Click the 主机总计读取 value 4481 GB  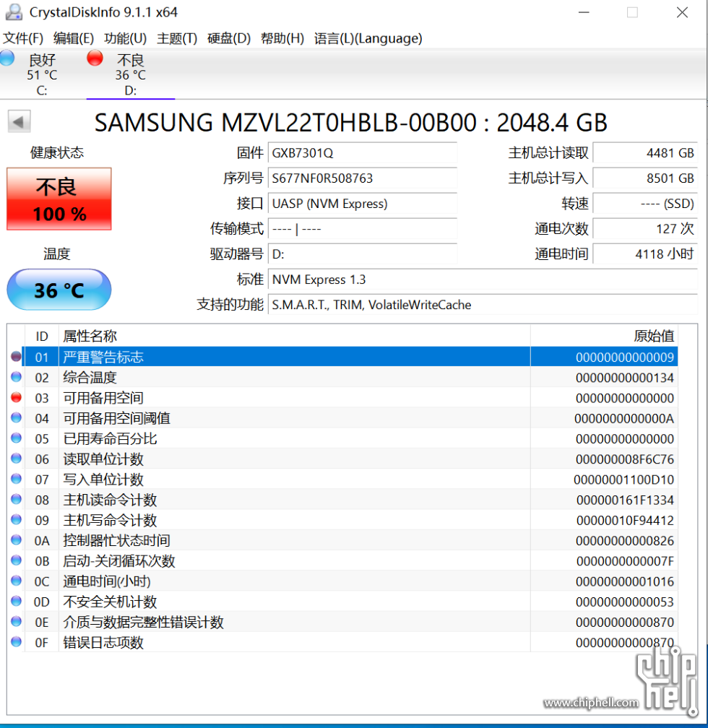[x=645, y=153]
